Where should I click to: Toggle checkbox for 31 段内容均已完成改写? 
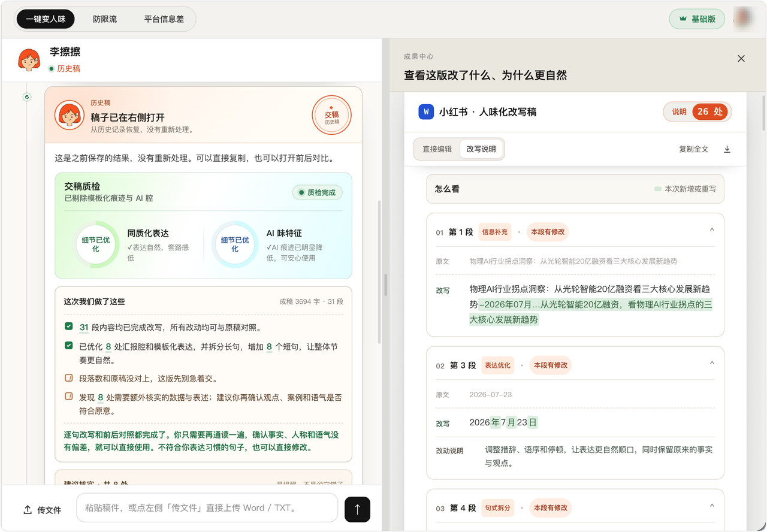(69, 327)
